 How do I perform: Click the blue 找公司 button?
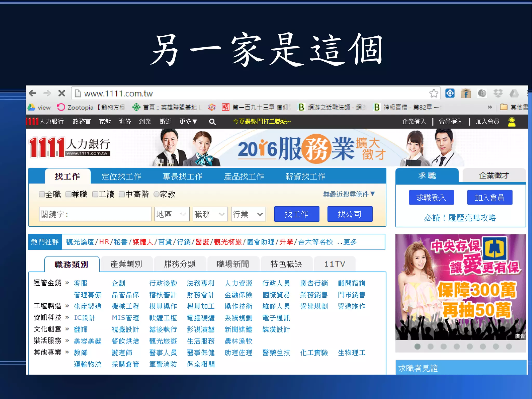350,214
